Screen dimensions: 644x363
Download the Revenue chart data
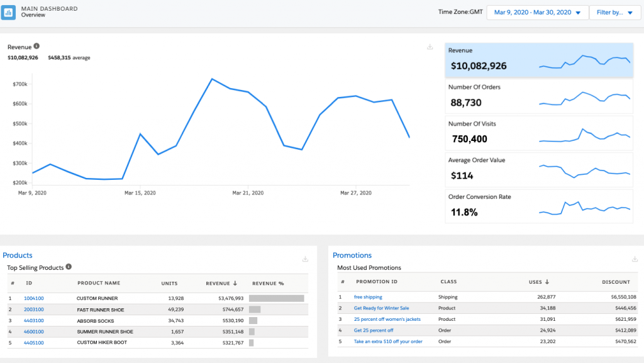tap(430, 47)
